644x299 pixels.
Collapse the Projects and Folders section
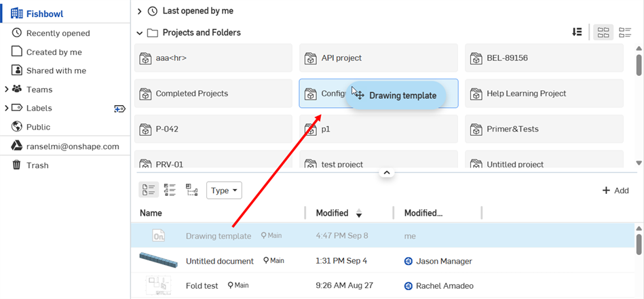[x=139, y=33]
